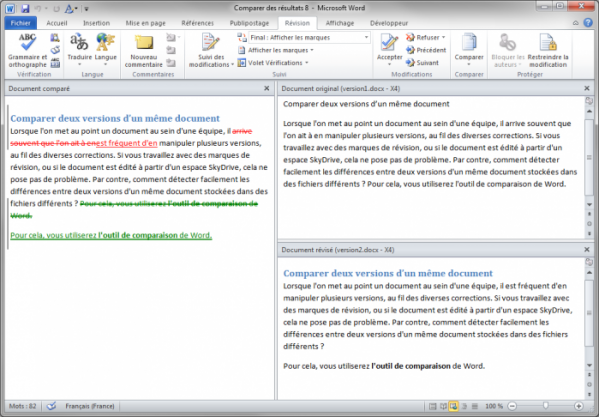
Task: Click the zoom in plus button
Action: [x=579, y=406]
